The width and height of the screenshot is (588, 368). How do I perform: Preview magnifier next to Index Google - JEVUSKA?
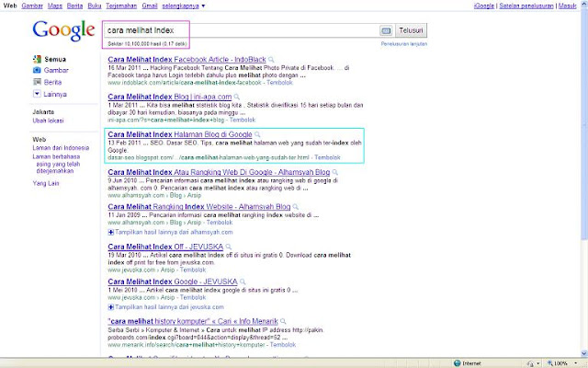(243, 282)
